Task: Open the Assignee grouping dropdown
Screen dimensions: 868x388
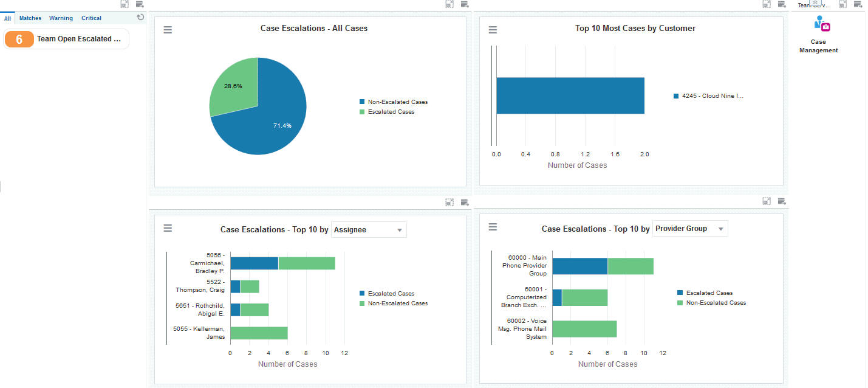Action: pos(369,230)
